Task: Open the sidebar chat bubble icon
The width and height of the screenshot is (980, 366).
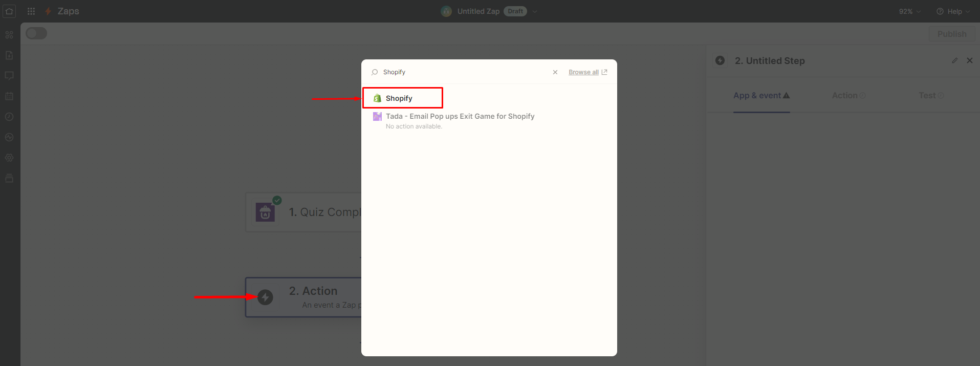Action: point(9,76)
